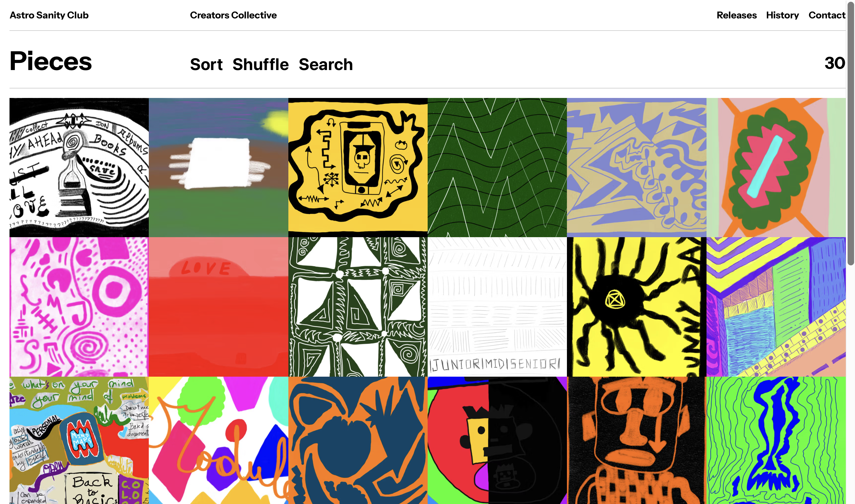Open the red LOVE artwork

218,307
